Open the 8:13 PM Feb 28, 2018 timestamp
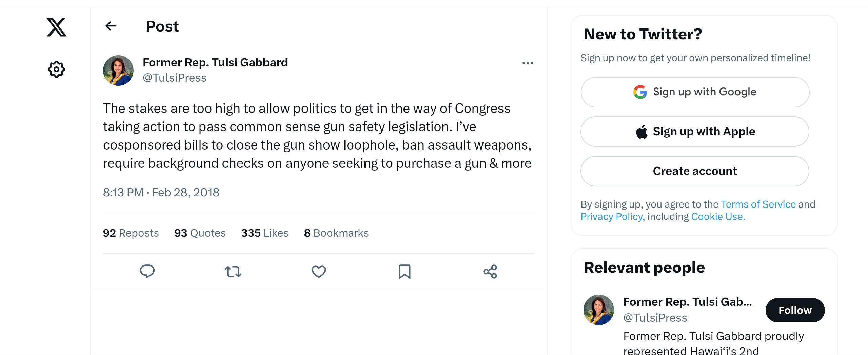Image resolution: width=868 pixels, height=355 pixels. (161, 193)
